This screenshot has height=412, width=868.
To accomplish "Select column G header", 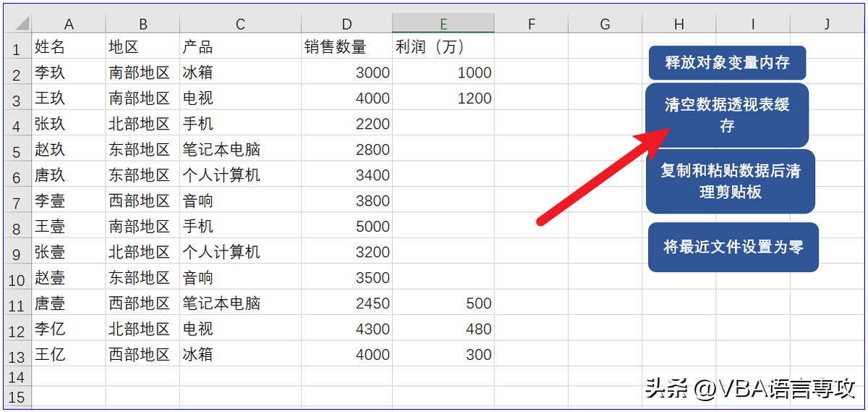I will pos(605,24).
